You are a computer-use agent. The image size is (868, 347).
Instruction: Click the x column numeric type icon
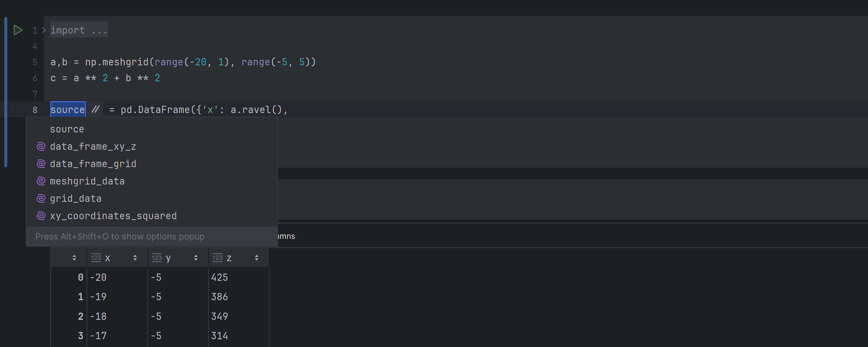point(96,258)
